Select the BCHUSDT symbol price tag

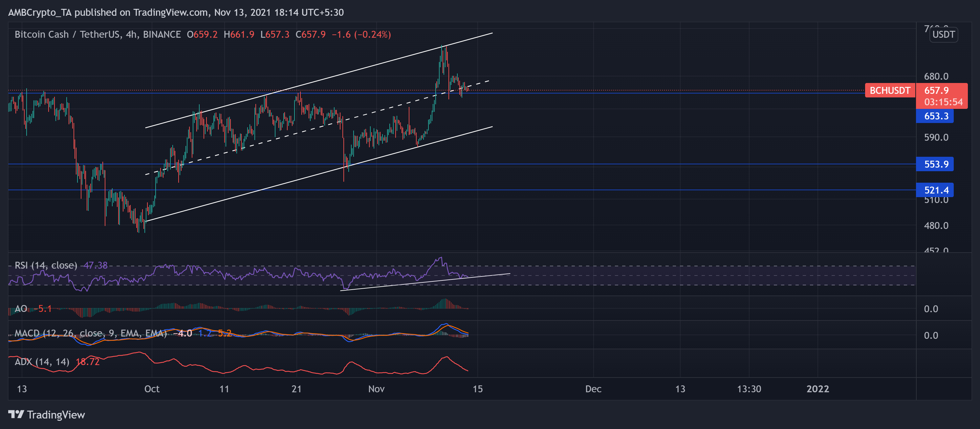tap(890, 91)
